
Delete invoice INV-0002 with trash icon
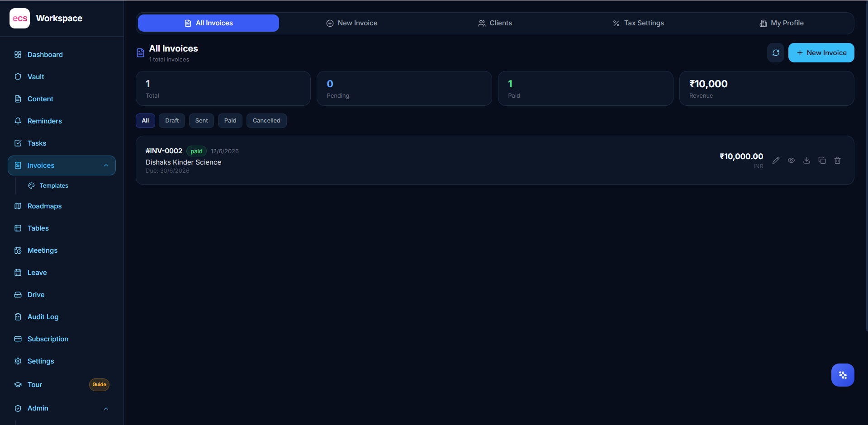[837, 161]
